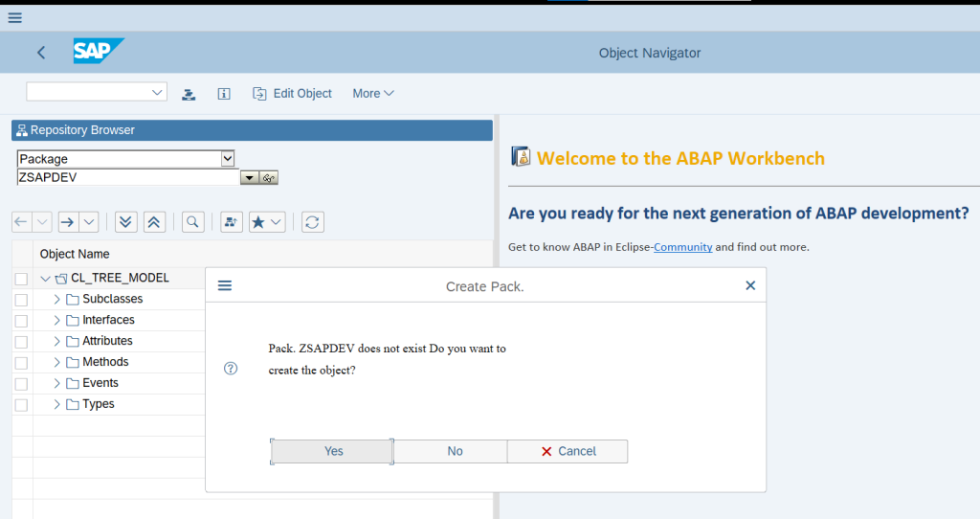Navigate to previous object with left arrow

21,222
